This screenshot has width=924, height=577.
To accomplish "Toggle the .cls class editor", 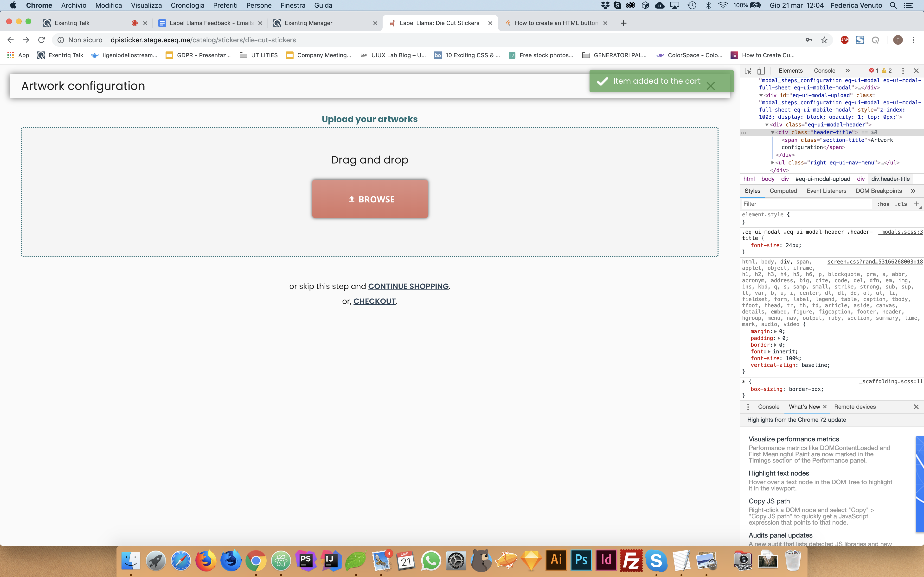I will click(x=901, y=204).
